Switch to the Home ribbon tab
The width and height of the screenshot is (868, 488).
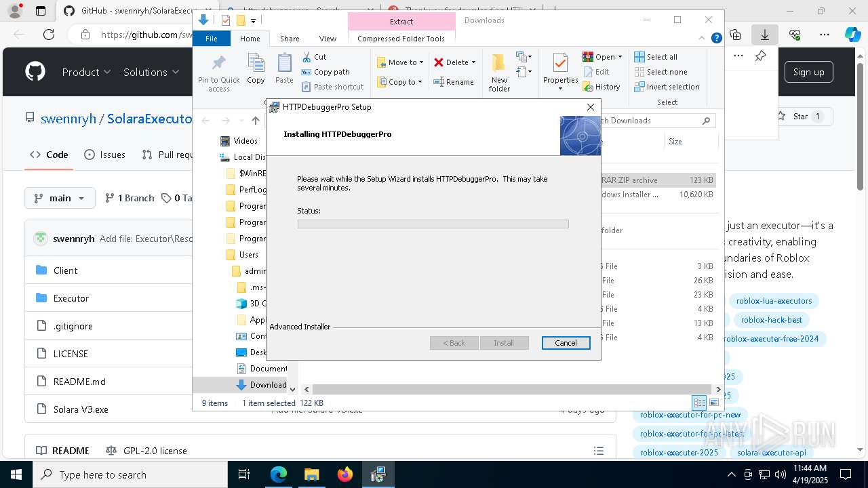[250, 39]
